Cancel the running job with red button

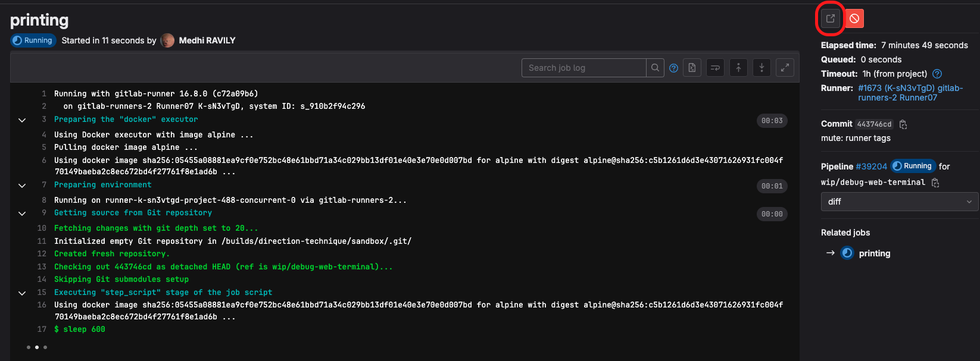click(x=854, y=18)
